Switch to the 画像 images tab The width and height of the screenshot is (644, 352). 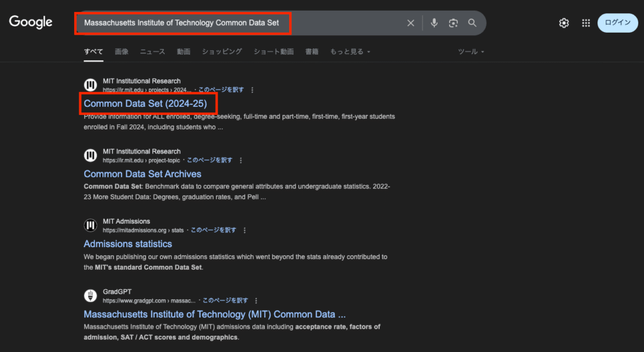point(121,52)
